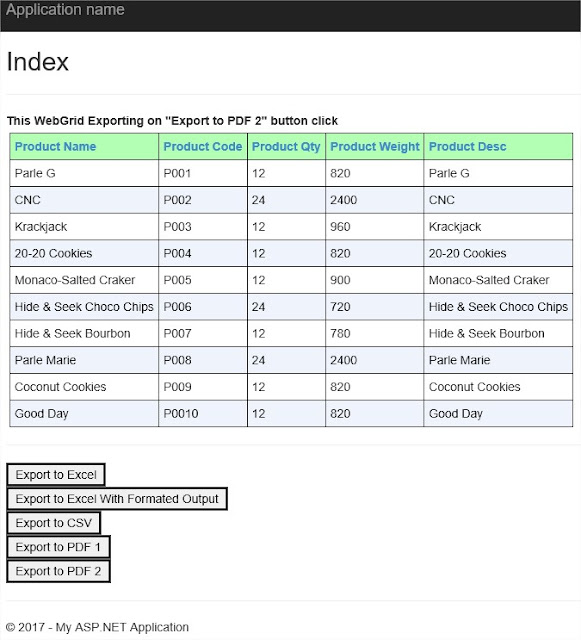This screenshot has width=581, height=640.
Task: Click the Krackjack product name cell
Action: (x=84, y=227)
